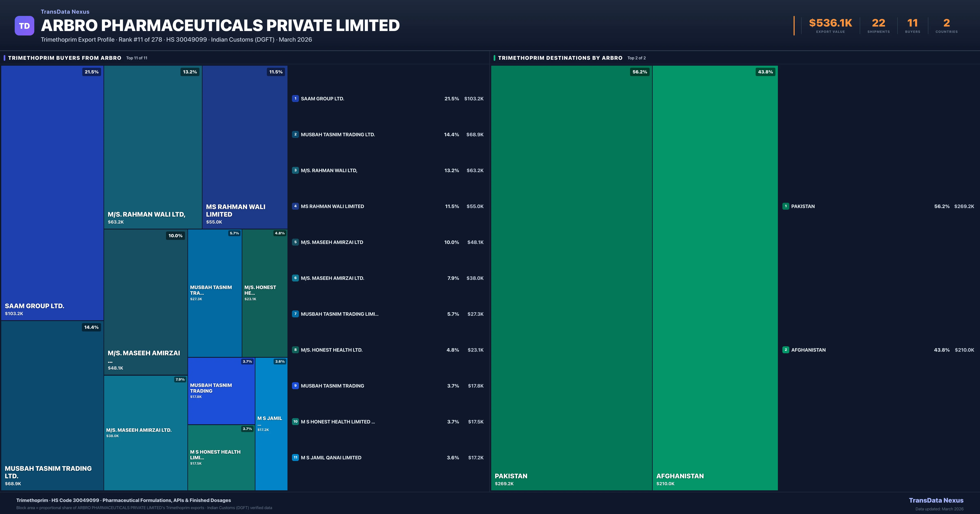Viewport: 980px width, 514px height.
Task: Click the purple TD logo icon
Action: click(24, 26)
